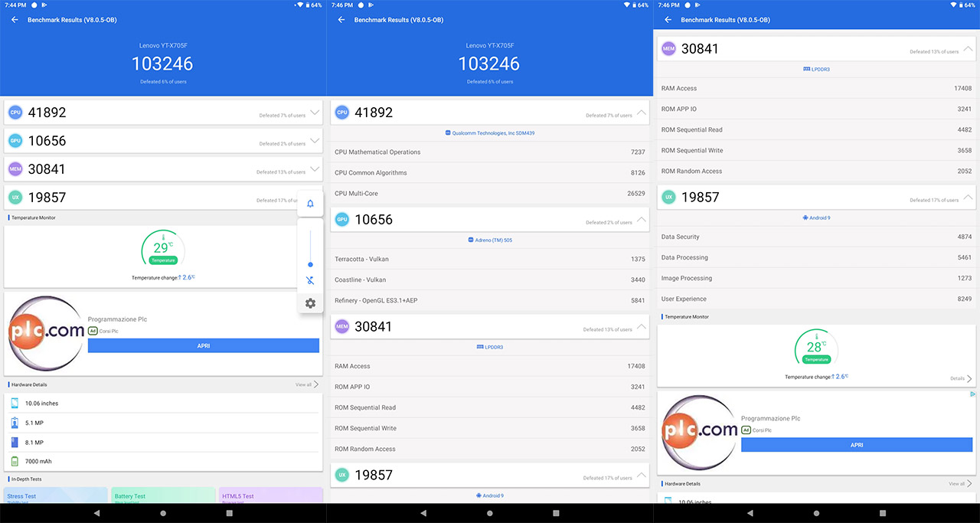This screenshot has width=980, height=523.
Task: Start the Battery Test
Action: [163, 495]
